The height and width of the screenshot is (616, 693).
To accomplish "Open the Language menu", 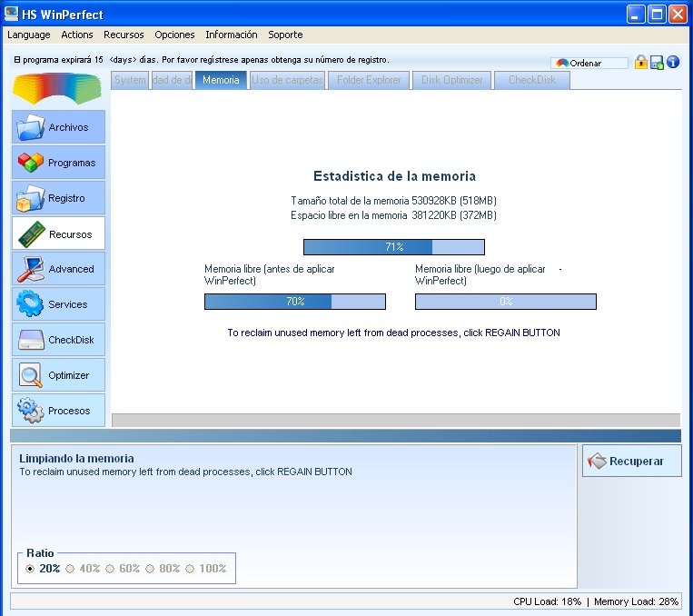I will 29,35.
